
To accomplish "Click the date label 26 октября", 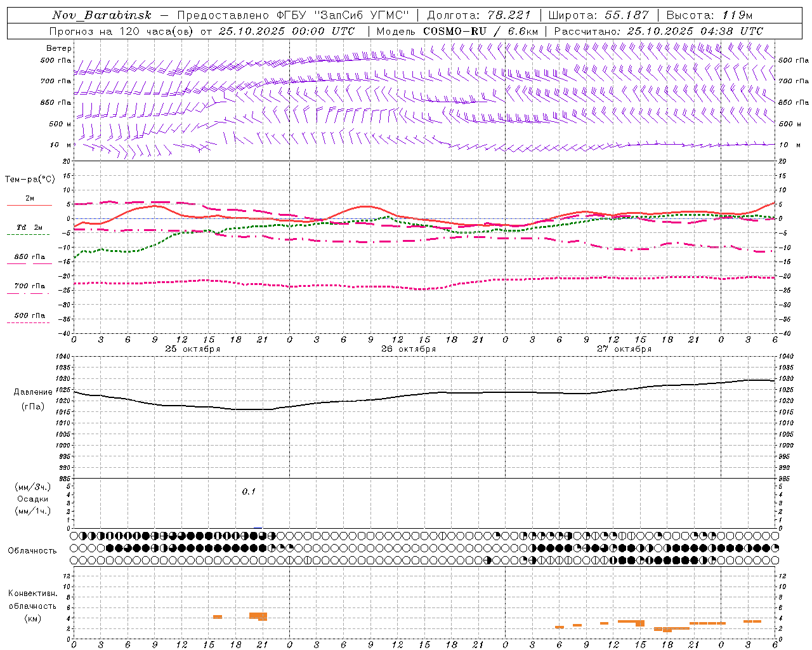I will coord(409,349).
